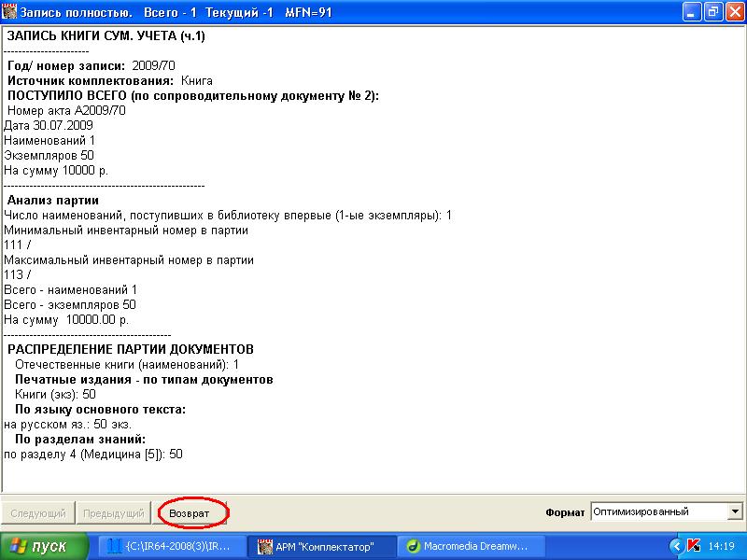This screenshot has width=747, height=560.
Task: Open the C:\IR64-2008 taskbar window
Action: tap(168, 546)
